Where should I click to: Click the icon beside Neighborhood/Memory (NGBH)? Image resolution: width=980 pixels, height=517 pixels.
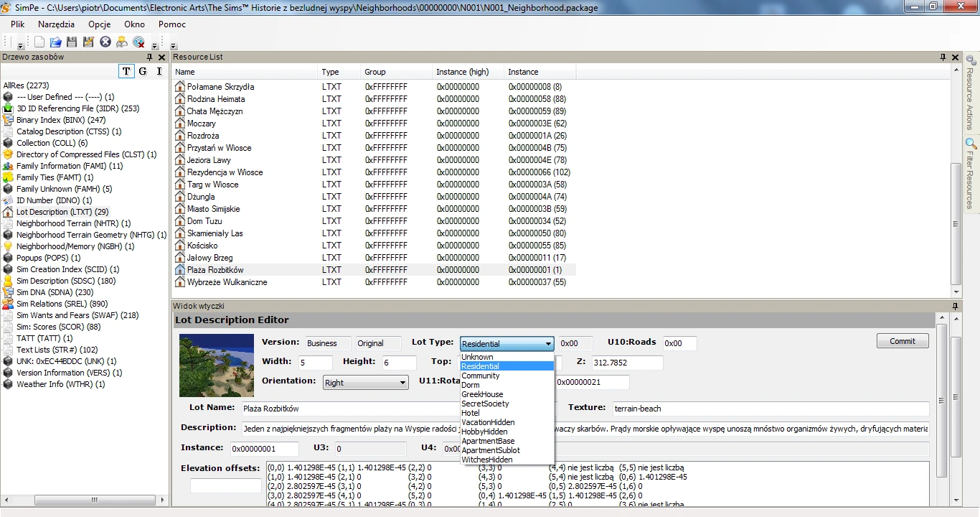tap(8, 246)
